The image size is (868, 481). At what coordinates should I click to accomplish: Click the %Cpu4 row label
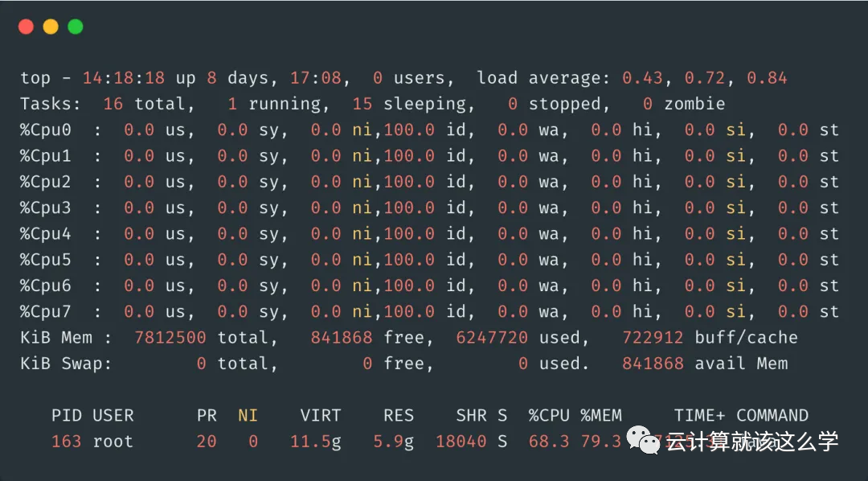click(46, 234)
